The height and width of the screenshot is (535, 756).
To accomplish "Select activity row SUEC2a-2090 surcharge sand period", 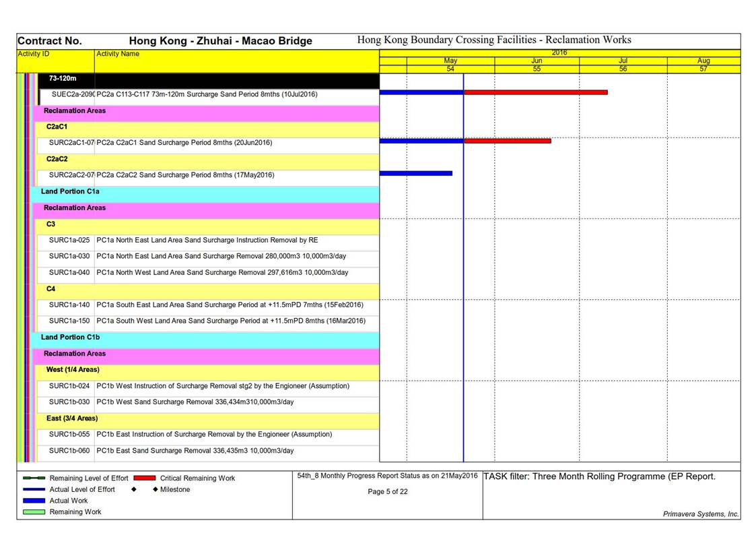I will point(209,96).
